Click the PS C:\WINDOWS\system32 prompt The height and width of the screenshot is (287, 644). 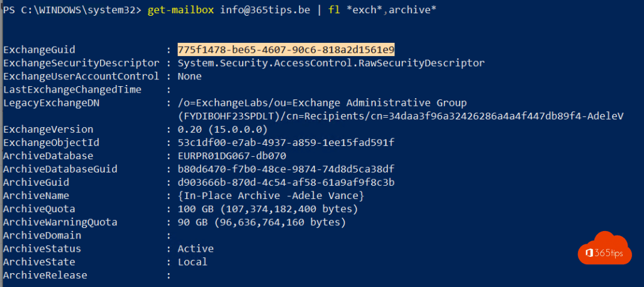click(x=72, y=12)
